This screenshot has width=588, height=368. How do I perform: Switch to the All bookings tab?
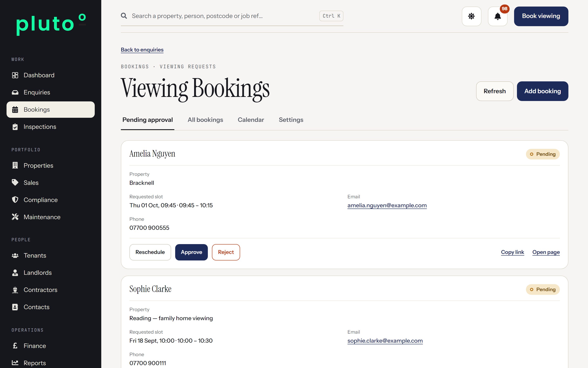(205, 120)
